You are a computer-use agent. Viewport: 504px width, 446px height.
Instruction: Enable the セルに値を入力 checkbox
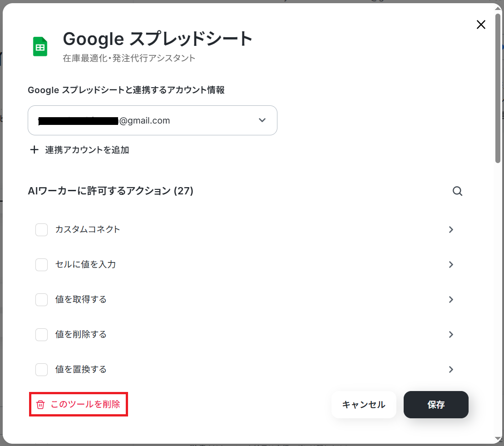[x=41, y=265]
